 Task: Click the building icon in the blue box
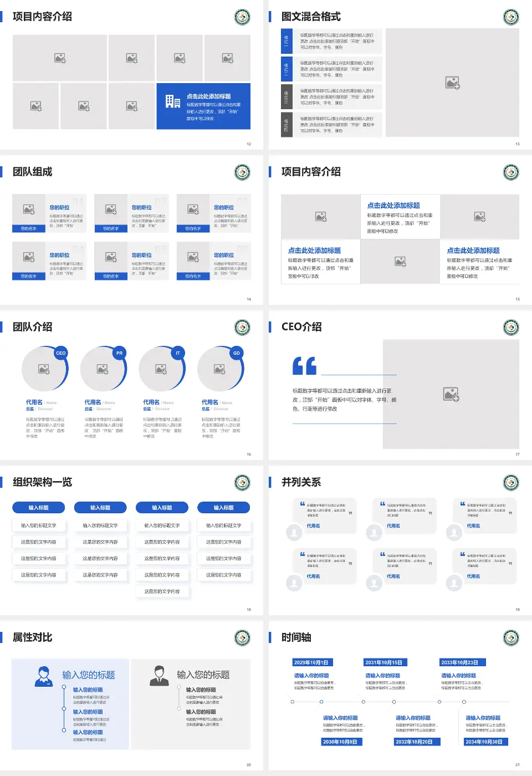click(x=173, y=101)
